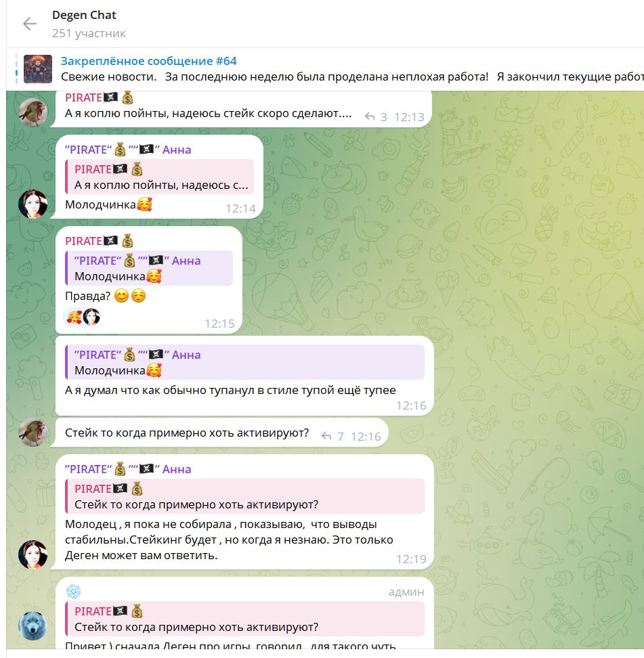Jump to quoted "Стейк то когда" in Анна's reply
This screenshot has width=644, height=658.
pos(244,496)
